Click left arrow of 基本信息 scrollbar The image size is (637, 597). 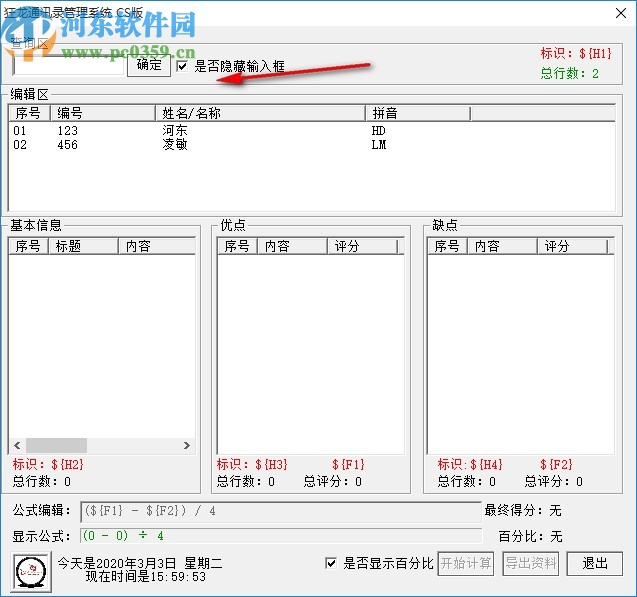pyautogui.click(x=17, y=446)
